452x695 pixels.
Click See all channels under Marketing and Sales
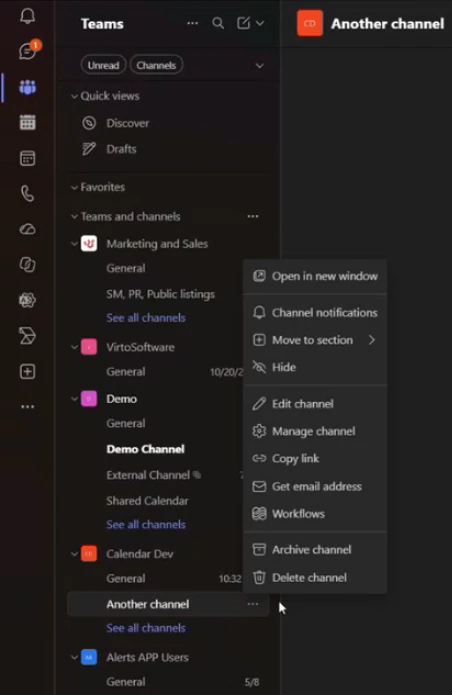(x=146, y=318)
